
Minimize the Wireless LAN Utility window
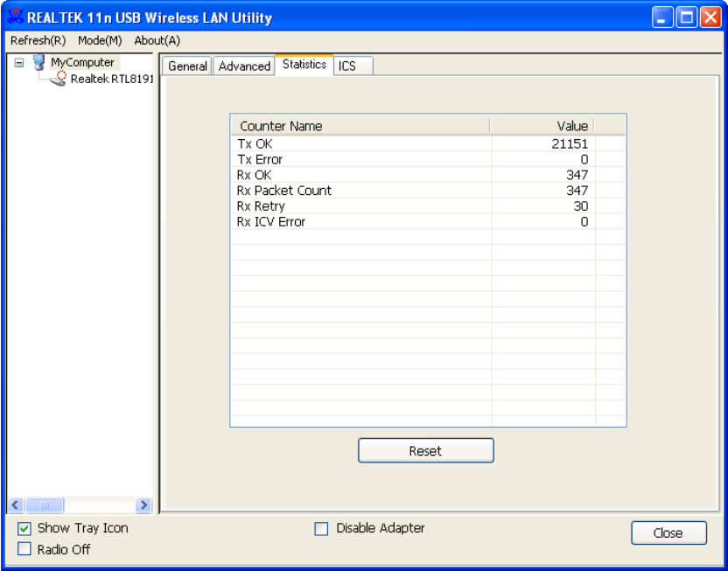(662, 17)
